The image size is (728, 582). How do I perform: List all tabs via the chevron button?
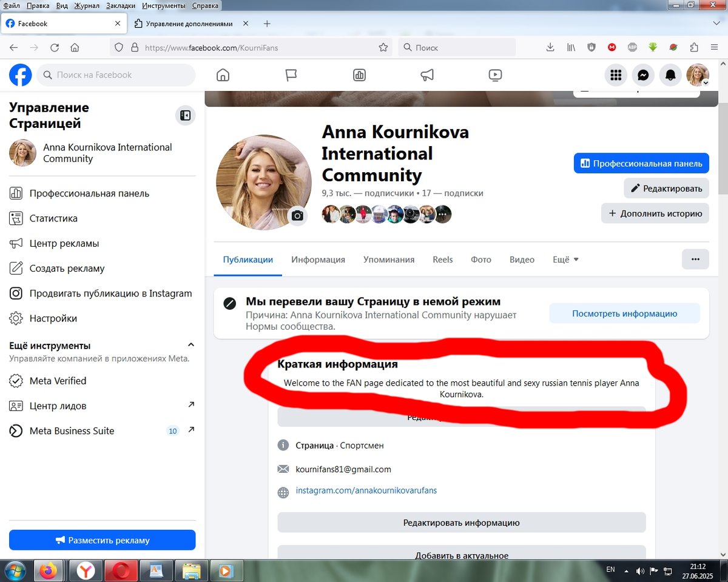716,23
